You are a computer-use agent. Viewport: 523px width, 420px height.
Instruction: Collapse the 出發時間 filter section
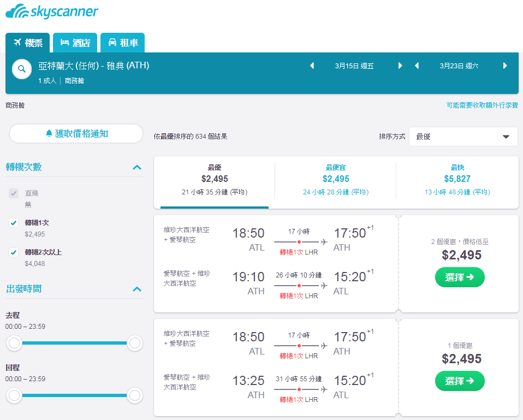(137, 289)
